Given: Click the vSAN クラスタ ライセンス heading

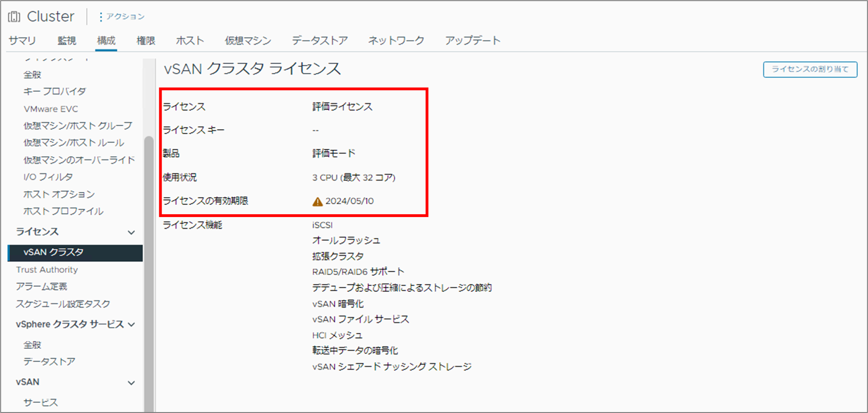Looking at the screenshot, I should pyautogui.click(x=252, y=69).
